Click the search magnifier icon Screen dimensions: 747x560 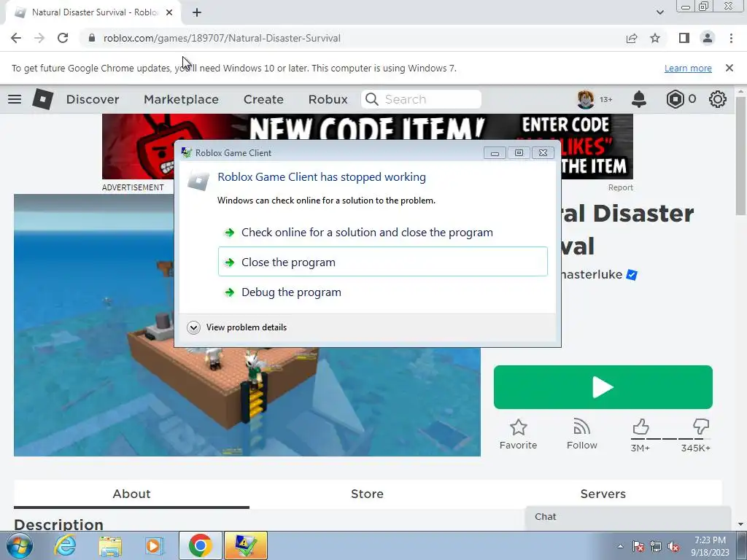(x=371, y=99)
